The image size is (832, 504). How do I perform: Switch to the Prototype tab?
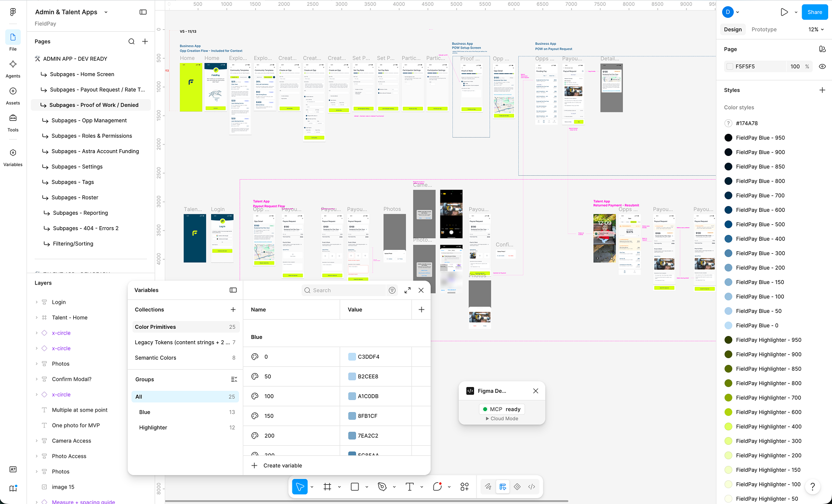[x=764, y=29]
